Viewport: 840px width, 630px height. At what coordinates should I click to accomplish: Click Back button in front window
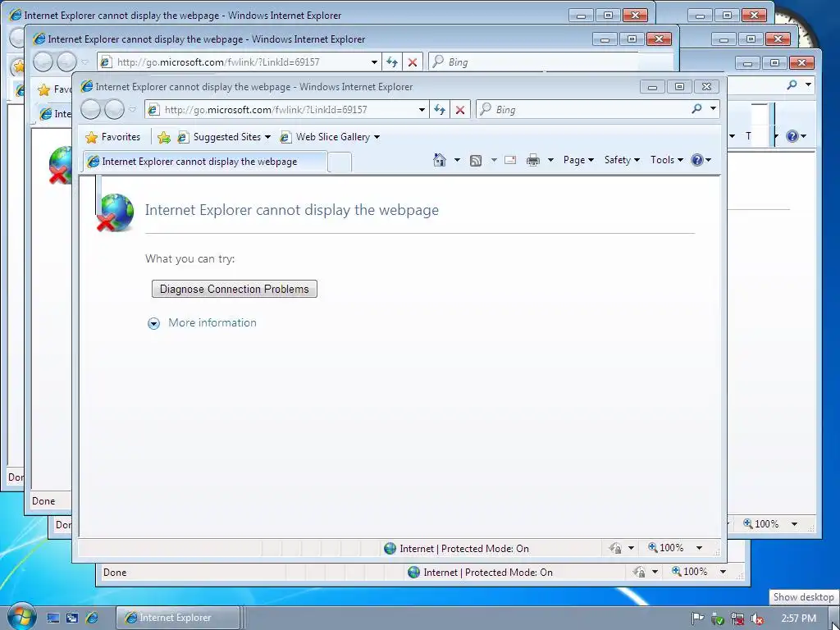90,110
